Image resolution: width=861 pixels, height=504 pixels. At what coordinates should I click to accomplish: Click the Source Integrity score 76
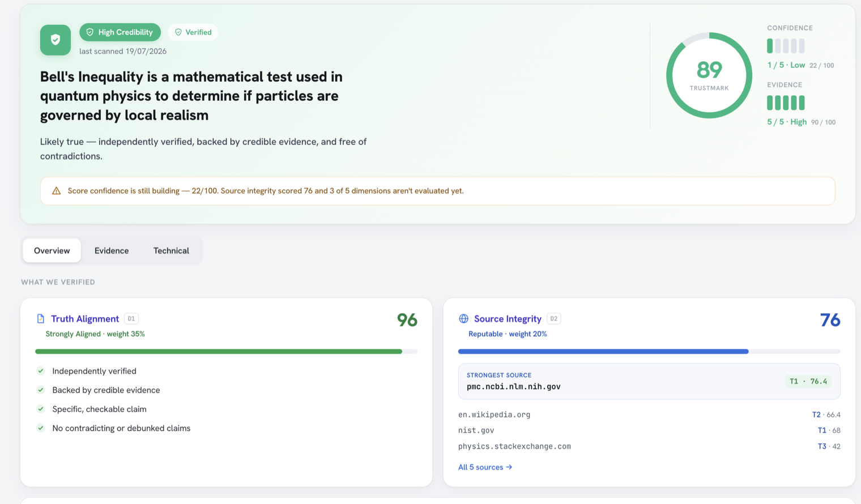[830, 320]
